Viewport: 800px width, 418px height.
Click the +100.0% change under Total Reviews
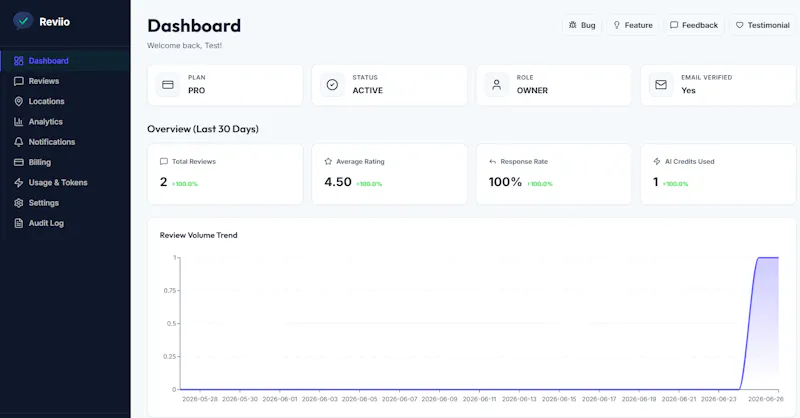[185, 184]
